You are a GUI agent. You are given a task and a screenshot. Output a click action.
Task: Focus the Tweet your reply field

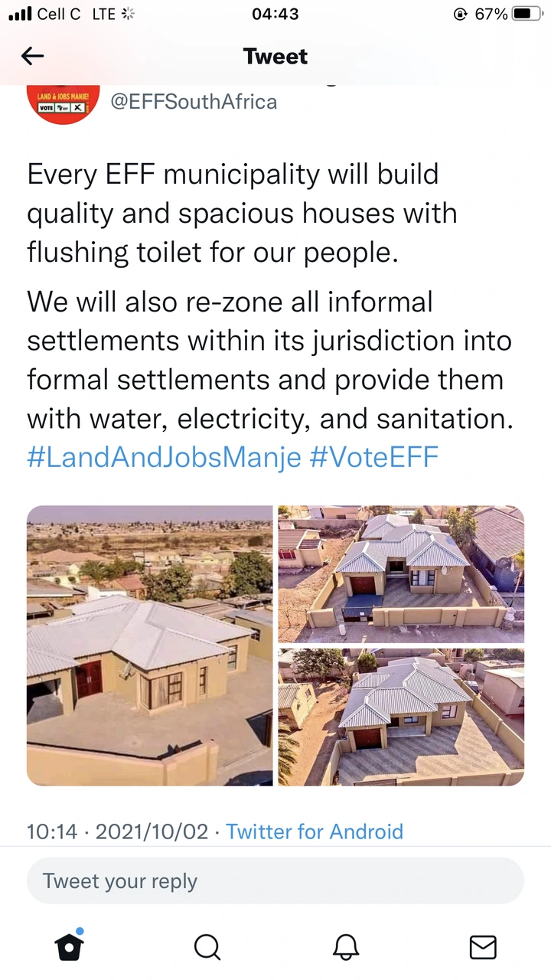(275, 881)
